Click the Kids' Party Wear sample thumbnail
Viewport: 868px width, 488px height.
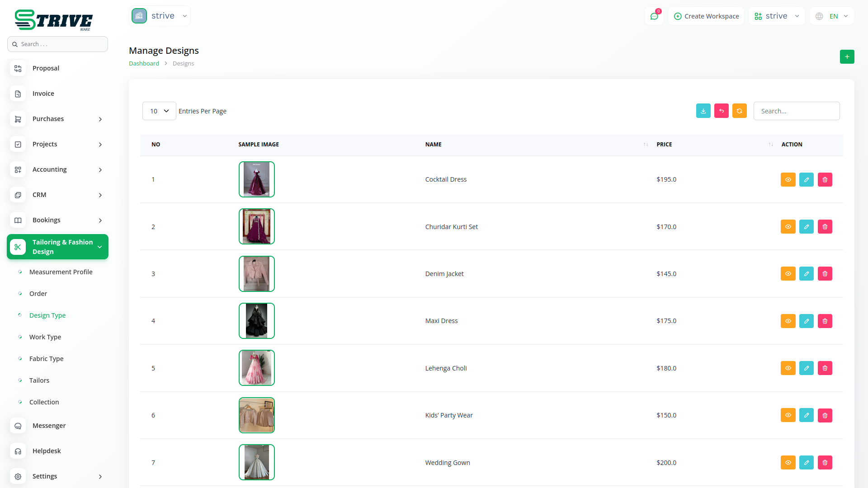pyautogui.click(x=256, y=415)
